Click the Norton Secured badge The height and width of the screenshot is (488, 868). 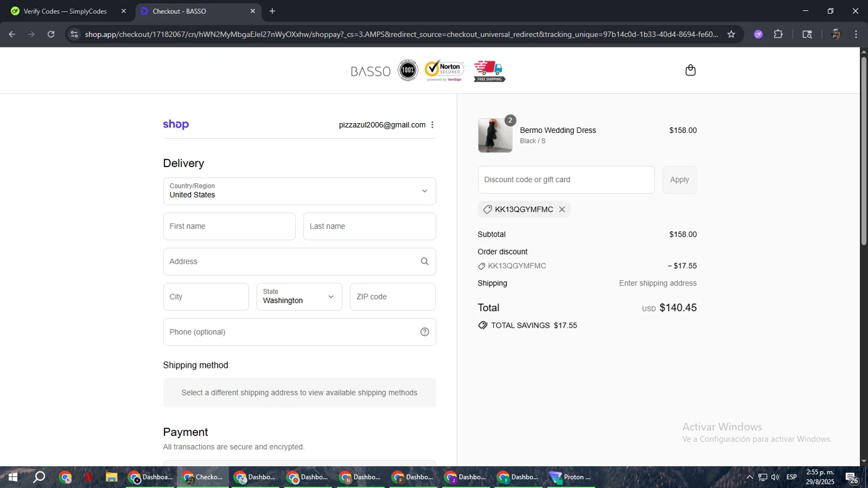[x=444, y=71]
